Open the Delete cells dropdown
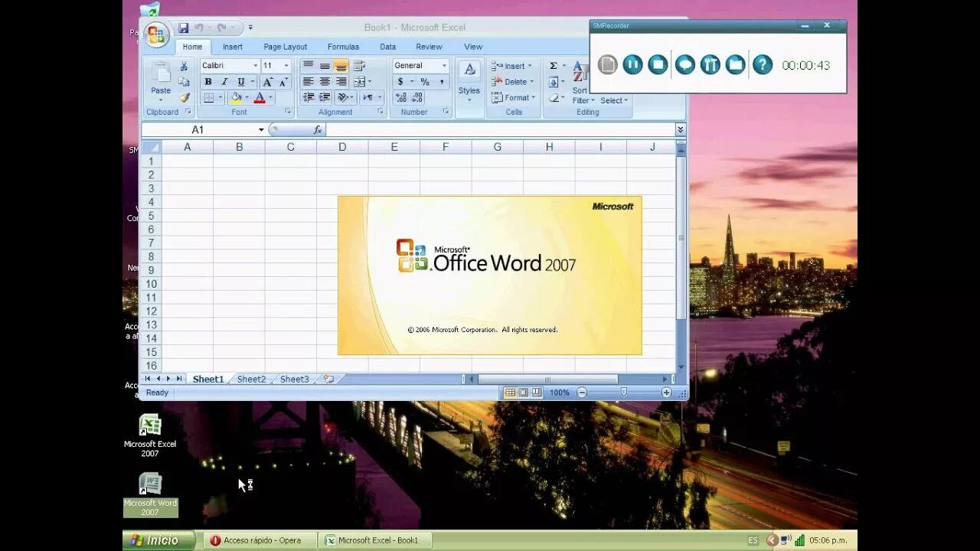The image size is (980, 551). point(512,82)
